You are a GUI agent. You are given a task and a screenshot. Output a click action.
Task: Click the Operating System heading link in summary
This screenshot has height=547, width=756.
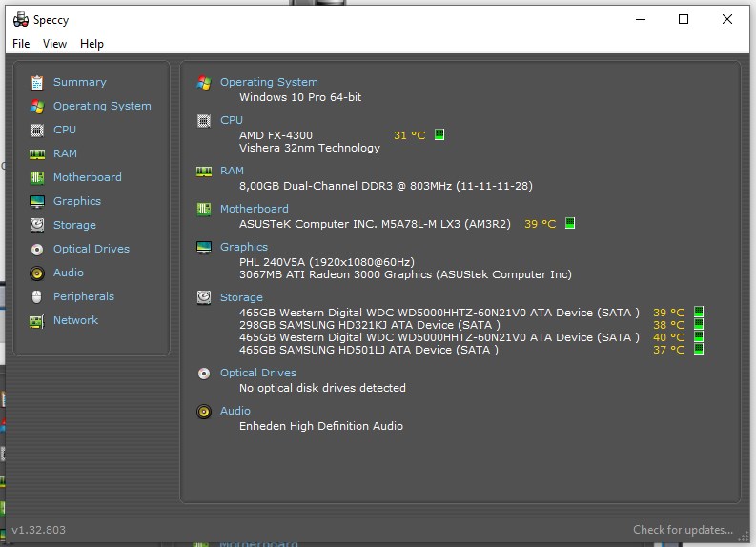point(269,82)
